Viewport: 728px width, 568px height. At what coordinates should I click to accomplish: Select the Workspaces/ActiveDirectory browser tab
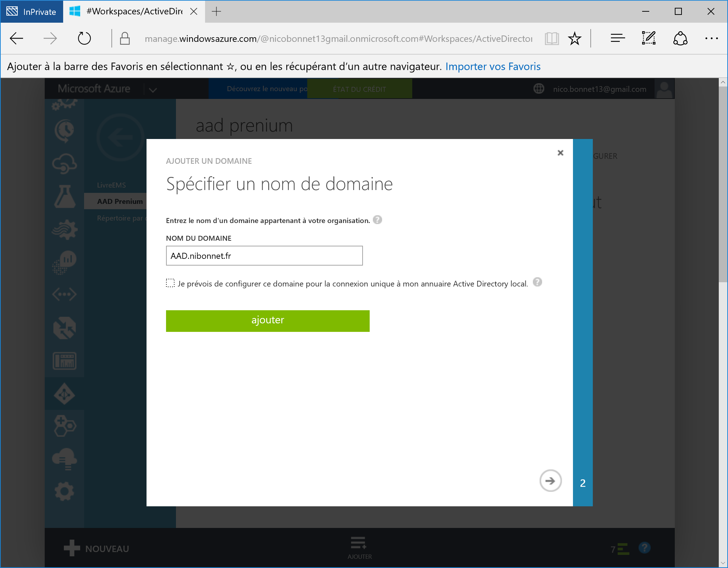tap(134, 11)
